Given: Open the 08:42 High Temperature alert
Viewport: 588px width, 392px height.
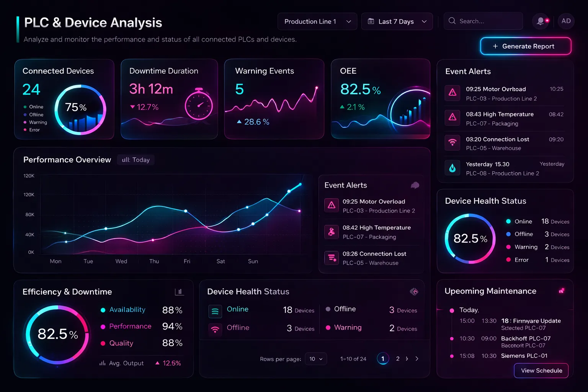Looking at the screenshot, I should pyautogui.click(x=371, y=232).
